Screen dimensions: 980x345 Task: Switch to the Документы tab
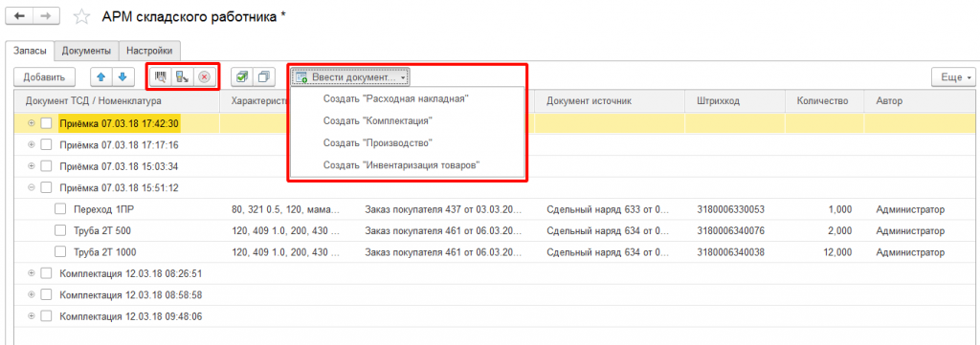click(86, 51)
